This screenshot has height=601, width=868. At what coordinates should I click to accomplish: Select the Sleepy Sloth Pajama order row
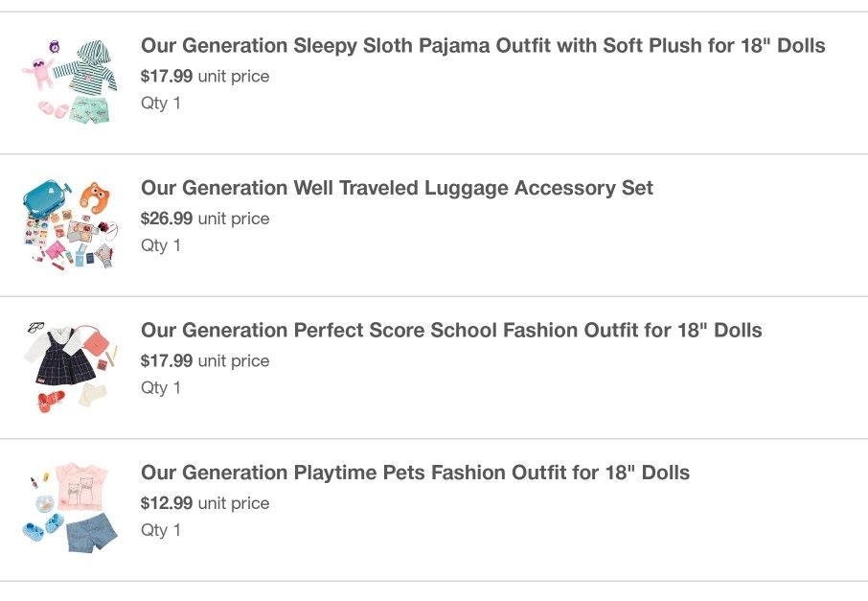click(x=434, y=77)
